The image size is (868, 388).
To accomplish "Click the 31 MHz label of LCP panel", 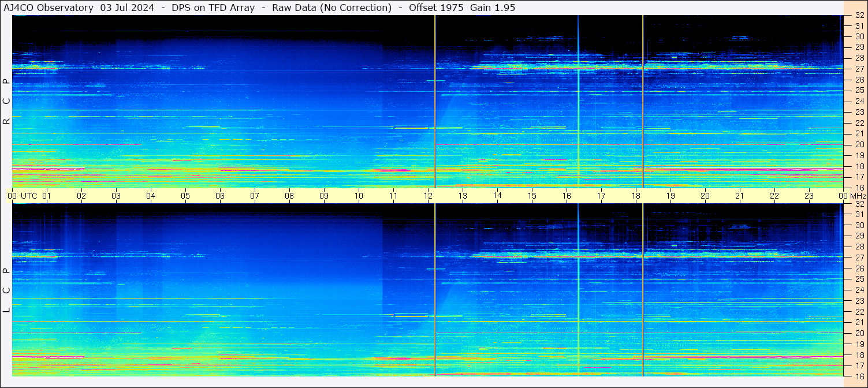I will [859, 214].
